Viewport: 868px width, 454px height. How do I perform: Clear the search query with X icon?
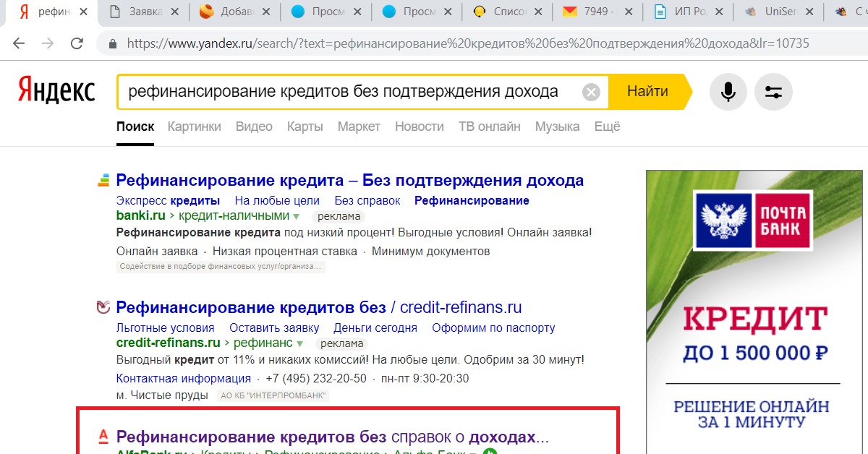[x=591, y=92]
